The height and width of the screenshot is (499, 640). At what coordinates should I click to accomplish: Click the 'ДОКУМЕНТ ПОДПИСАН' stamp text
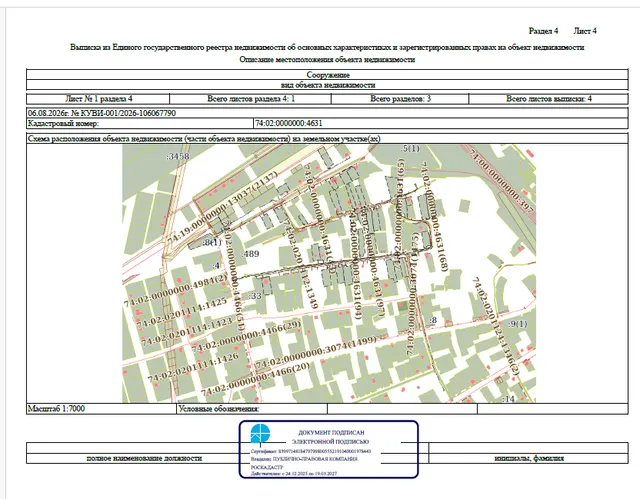pos(331,432)
